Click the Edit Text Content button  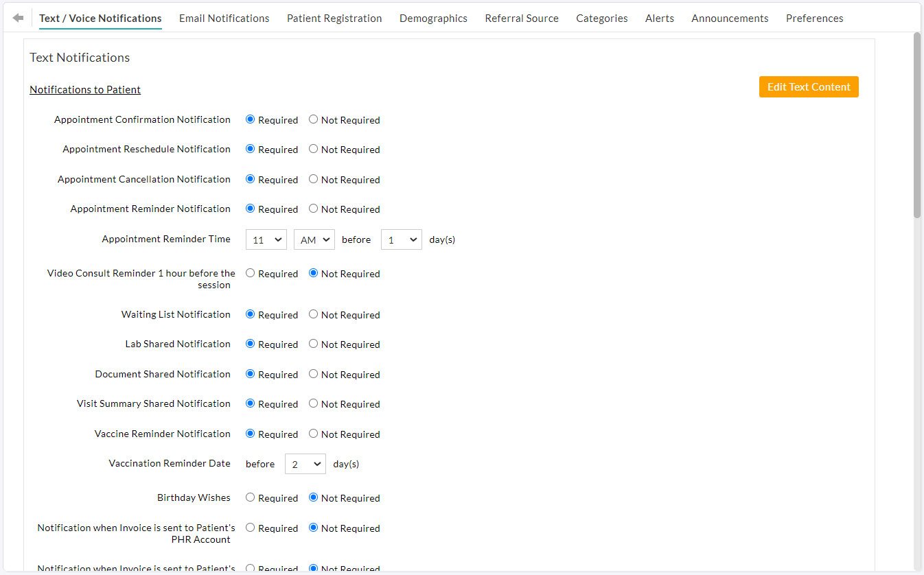tap(808, 87)
